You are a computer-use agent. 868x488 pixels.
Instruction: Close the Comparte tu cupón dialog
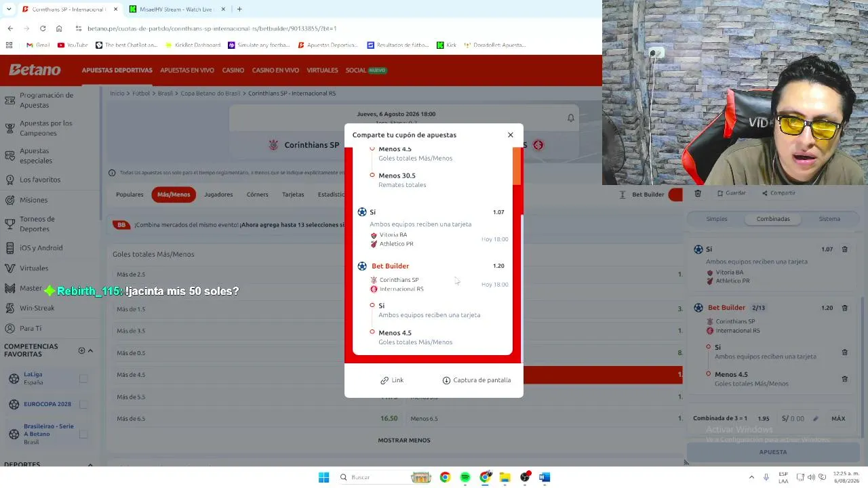511,135
